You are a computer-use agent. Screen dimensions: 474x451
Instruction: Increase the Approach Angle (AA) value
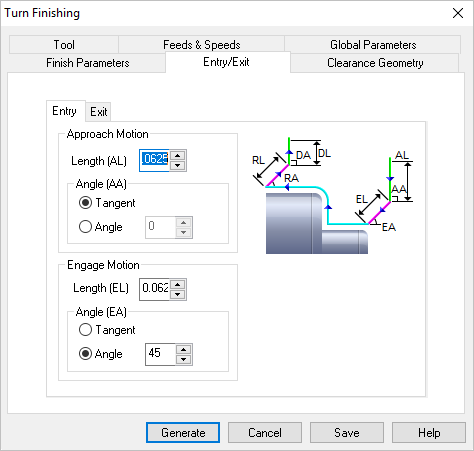click(x=184, y=222)
